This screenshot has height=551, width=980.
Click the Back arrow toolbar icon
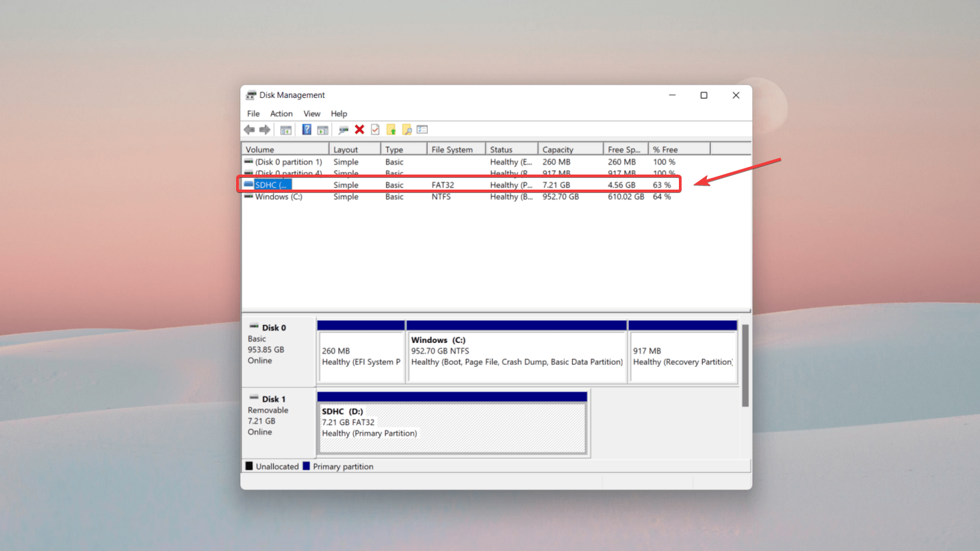point(249,130)
